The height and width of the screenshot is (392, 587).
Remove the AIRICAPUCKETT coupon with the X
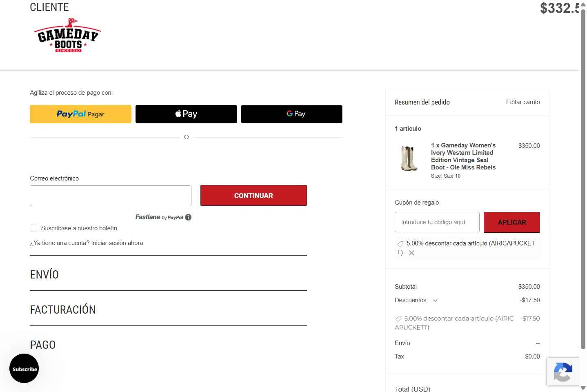[411, 253]
